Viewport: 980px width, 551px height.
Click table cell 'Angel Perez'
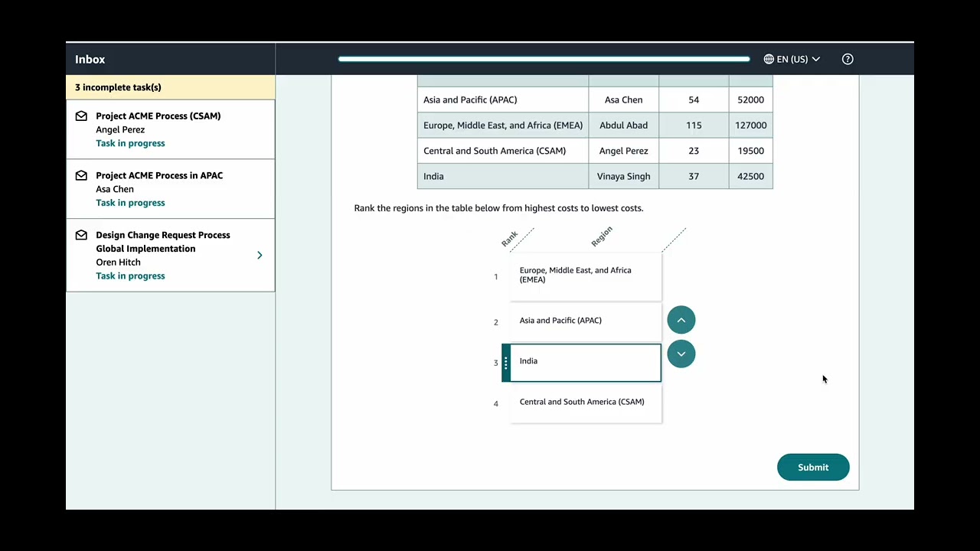pos(623,151)
